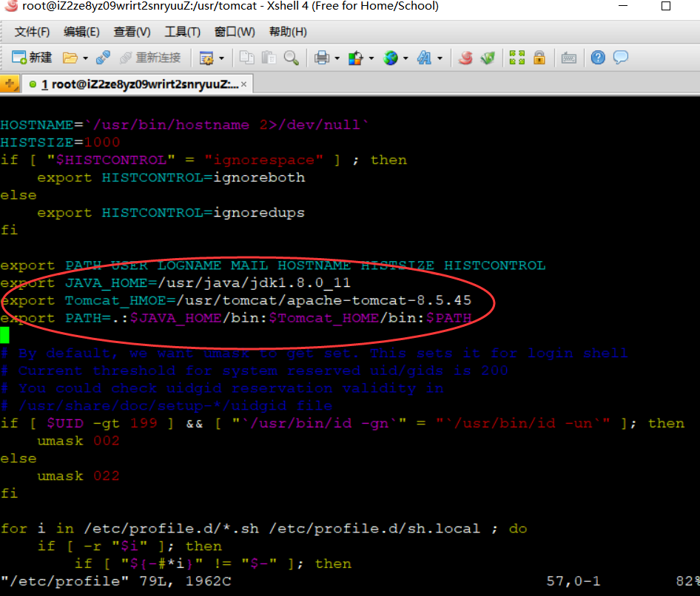
Task: Click the Copy icon in toolbar
Action: [x=246, y=58]
